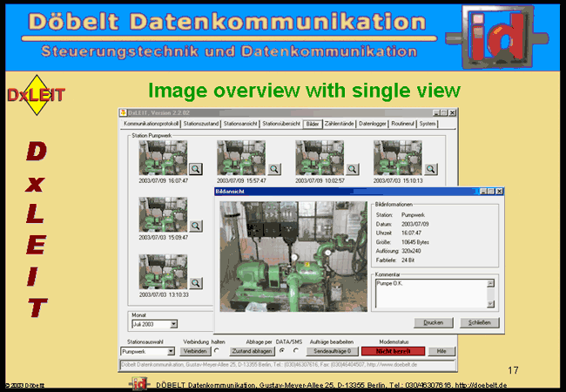This screenshot has height=392, width=566.
Task: Select thumbnail dated 2003/07/09 16:07:47
Action: point(163,158)
